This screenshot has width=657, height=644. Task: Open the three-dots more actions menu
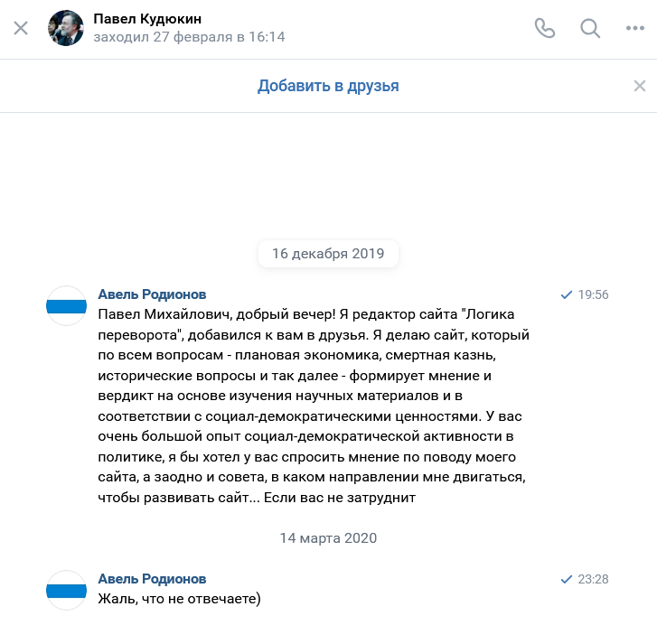coord(634,28)
